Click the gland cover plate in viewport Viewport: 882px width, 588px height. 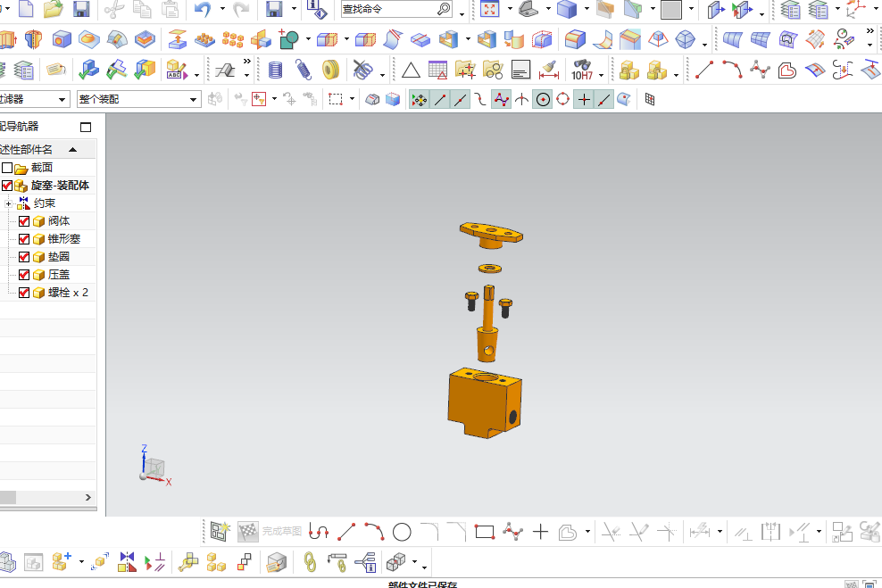(491, 234)
